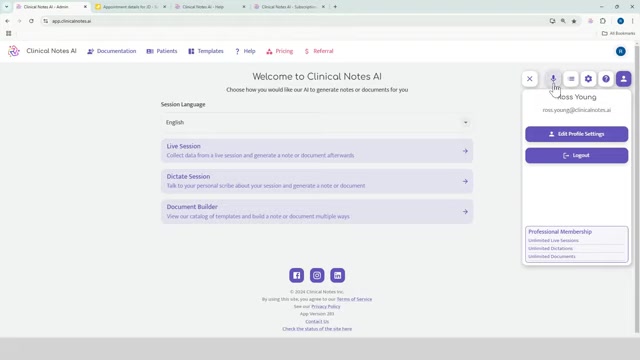Bookmark the page with the star icon
Screen dimensions: 640x360
[574, 21]
